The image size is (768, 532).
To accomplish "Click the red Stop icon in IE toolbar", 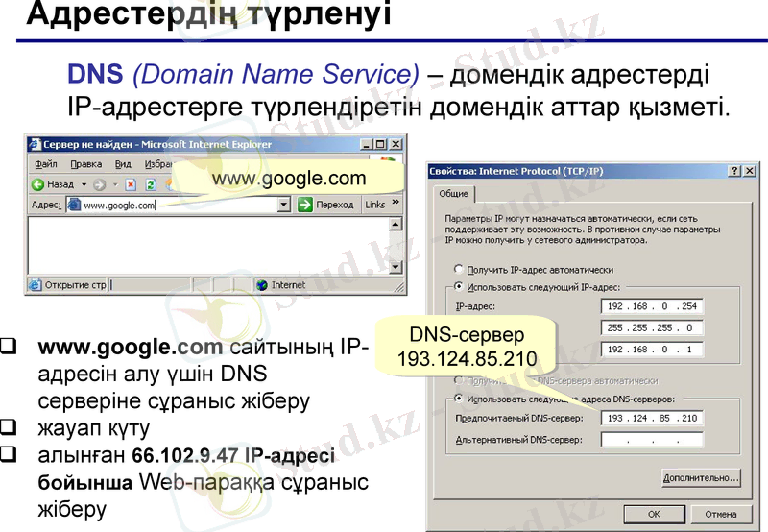I will [131, 184].
